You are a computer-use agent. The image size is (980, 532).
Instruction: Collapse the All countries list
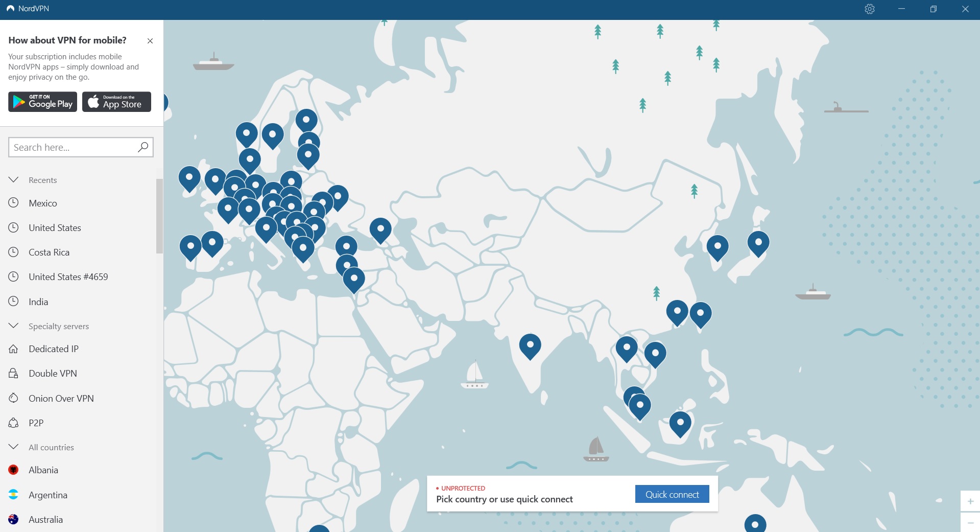[12, 447]
